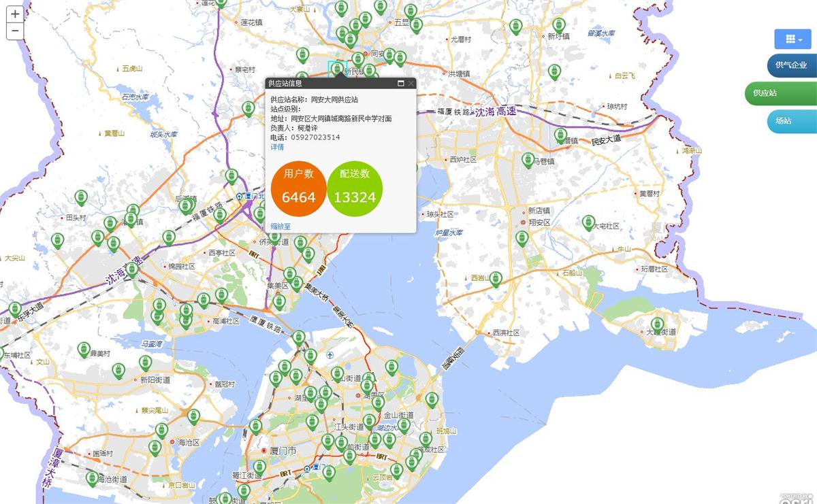This screenshot has height=504, width=817.
Task: Zoom out the map with minus button
Action: pos(14,31)
